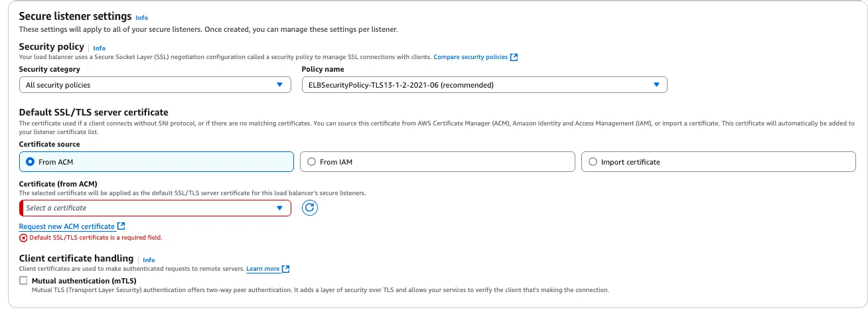
Task: Select From ACM certificate source
Action: pos(156,162)
